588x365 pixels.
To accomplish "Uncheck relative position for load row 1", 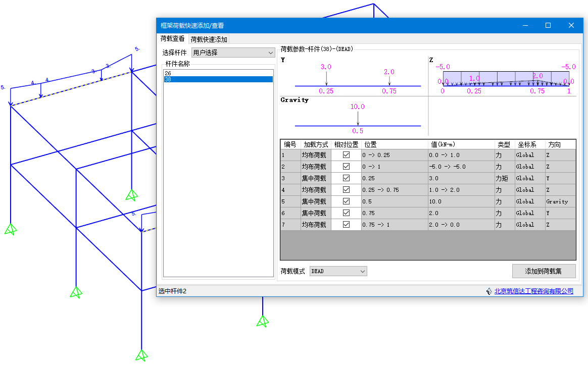I will coord(346,155).
